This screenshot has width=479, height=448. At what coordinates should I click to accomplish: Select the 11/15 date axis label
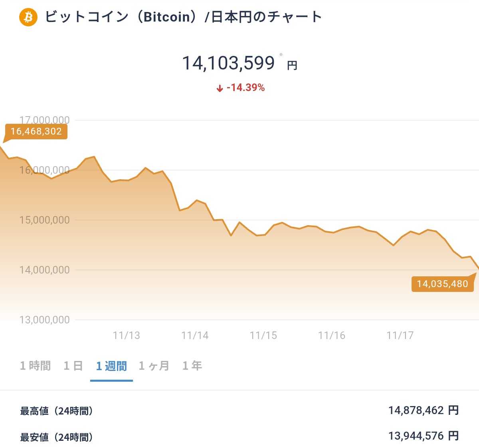(x=263, y=335)
